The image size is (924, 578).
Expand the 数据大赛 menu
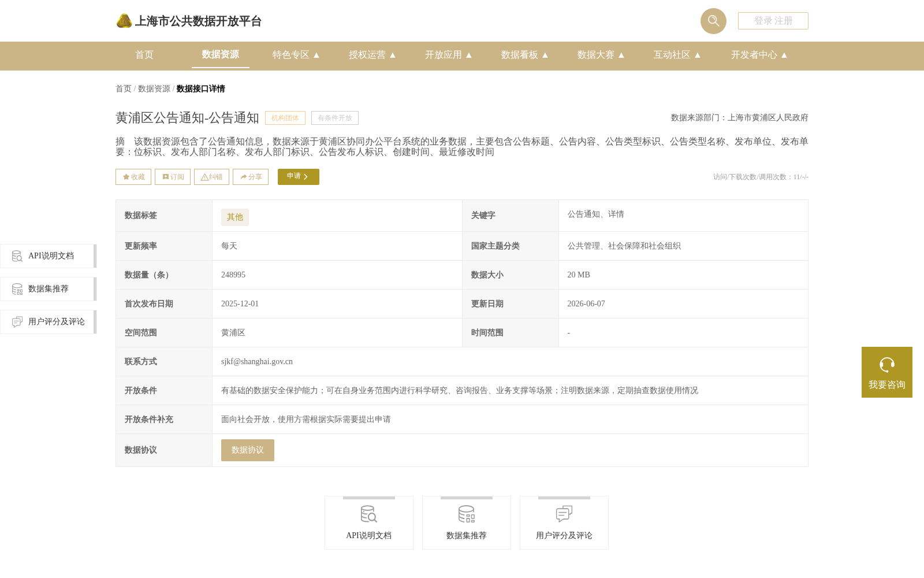pos(601,55)
